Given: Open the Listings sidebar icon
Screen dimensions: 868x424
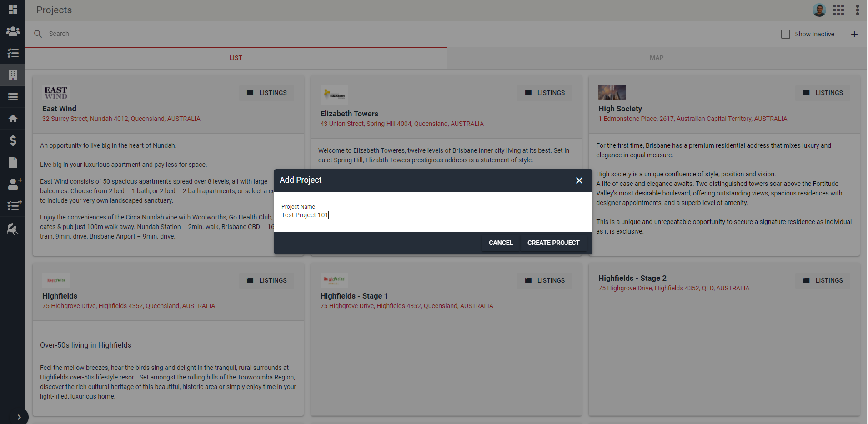Looking at the screenshot, I should [x=13, y=96].
